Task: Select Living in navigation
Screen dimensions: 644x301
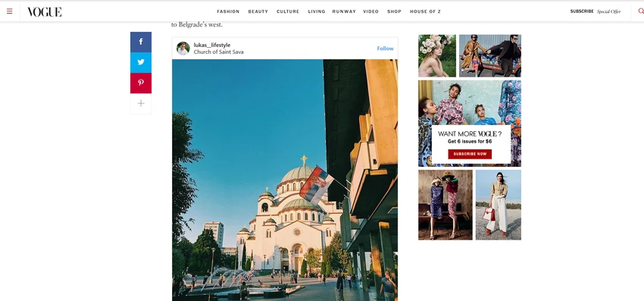Action: tap(316, 11)
